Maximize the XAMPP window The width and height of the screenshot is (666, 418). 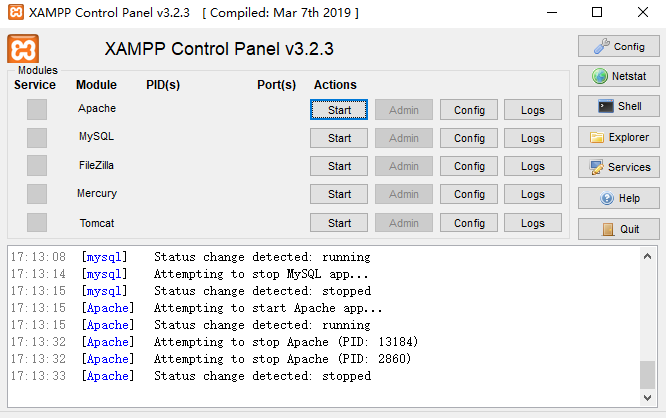click(x=597, y=12)
